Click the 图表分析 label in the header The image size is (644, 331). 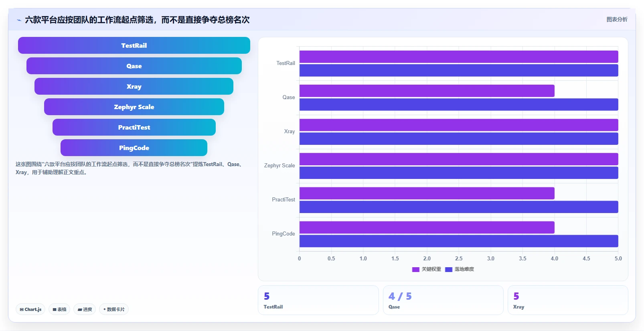point(617,19)
